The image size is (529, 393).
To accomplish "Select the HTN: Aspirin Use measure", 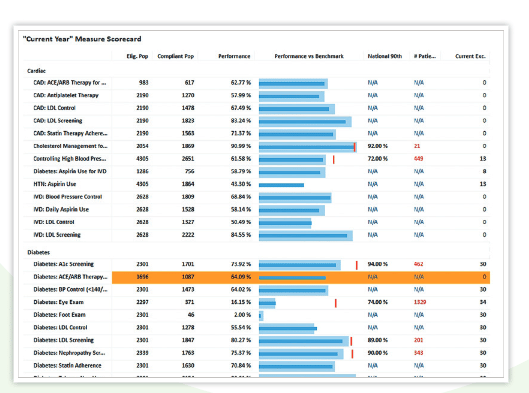I will pyautogui.click(x=55, y=184).
